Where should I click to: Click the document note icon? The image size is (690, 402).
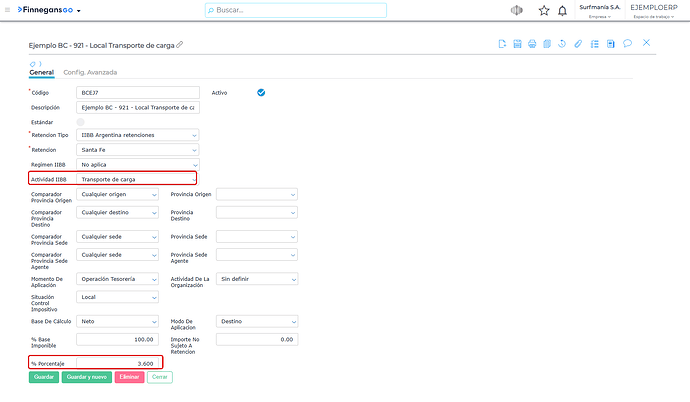[x=610, y=44]
